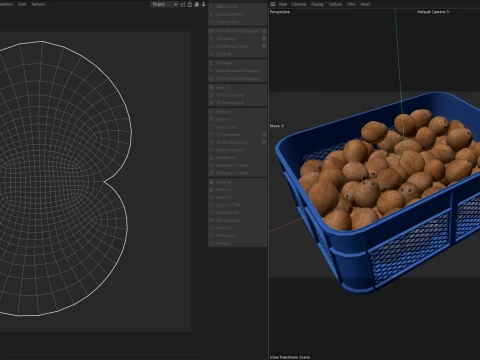The height and width of the screenshot is (360, 480).
Task: Click the Boundary to Quad icon
Action: coord(211,173)
